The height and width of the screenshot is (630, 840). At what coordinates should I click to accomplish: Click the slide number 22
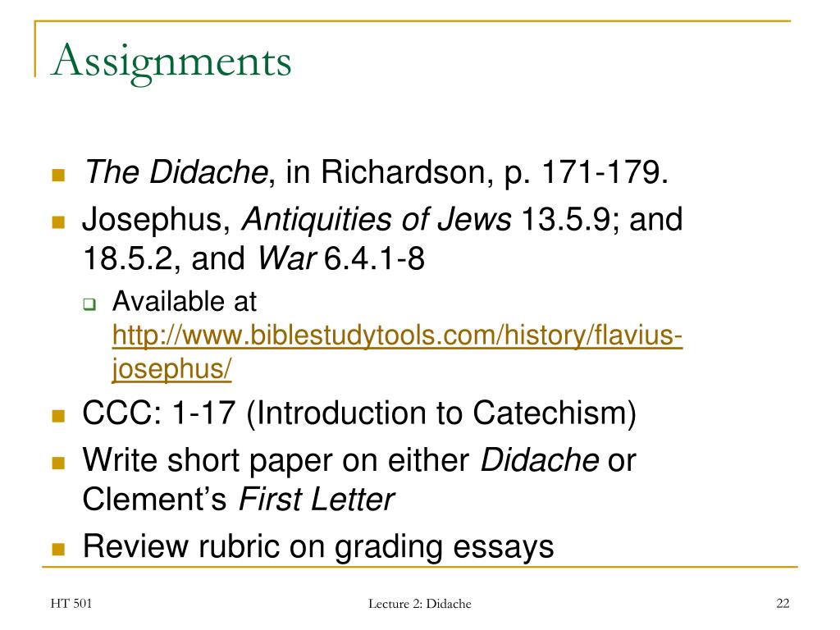click(x=783, y=604)
